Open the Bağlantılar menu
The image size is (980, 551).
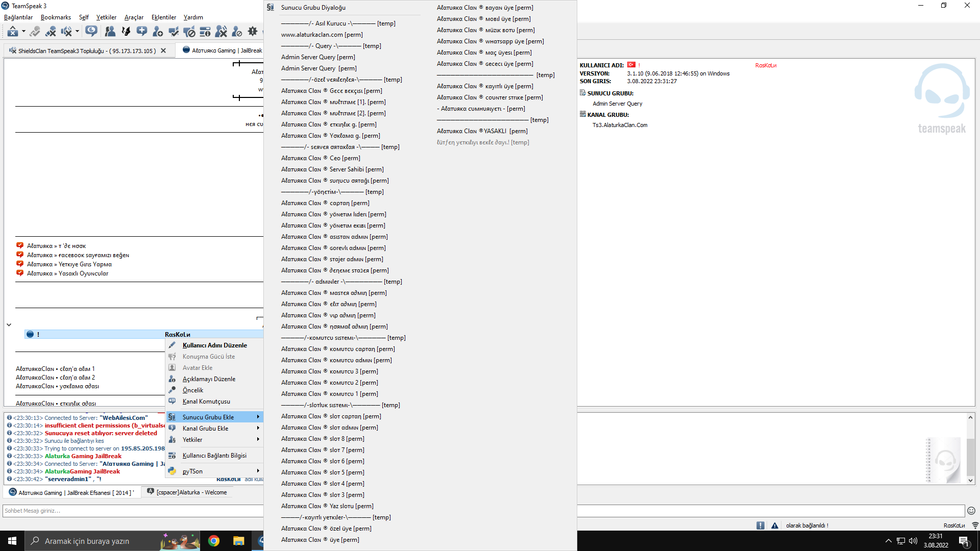18,17
